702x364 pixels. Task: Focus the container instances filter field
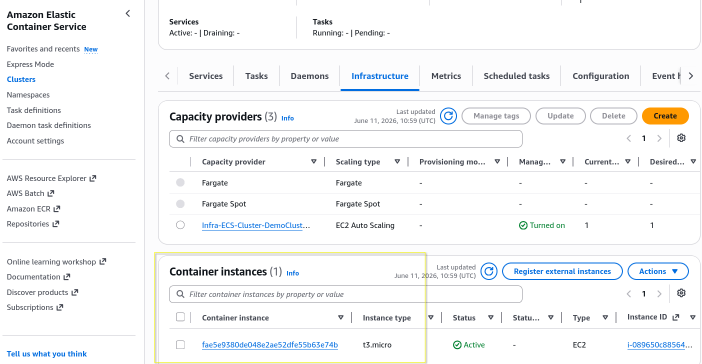346,294
